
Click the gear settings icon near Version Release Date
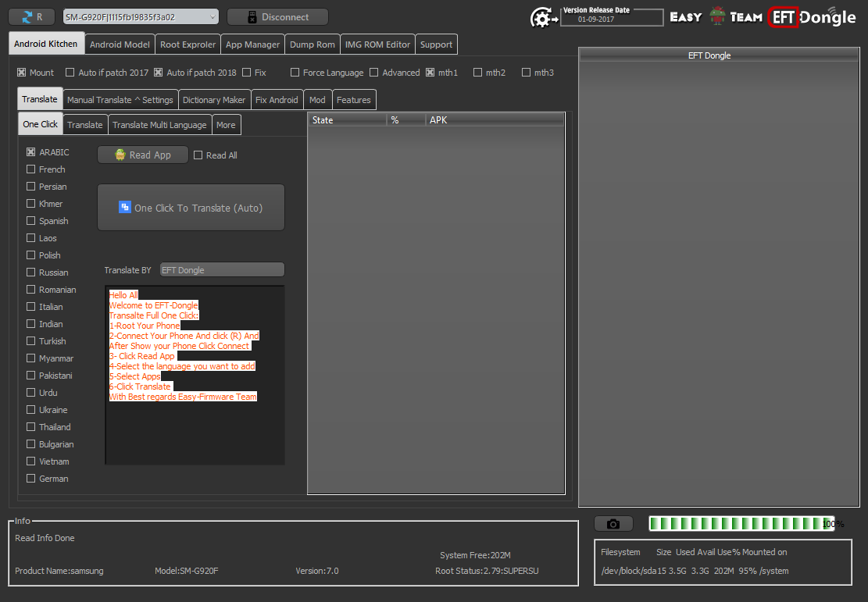[x=543, y=18]
